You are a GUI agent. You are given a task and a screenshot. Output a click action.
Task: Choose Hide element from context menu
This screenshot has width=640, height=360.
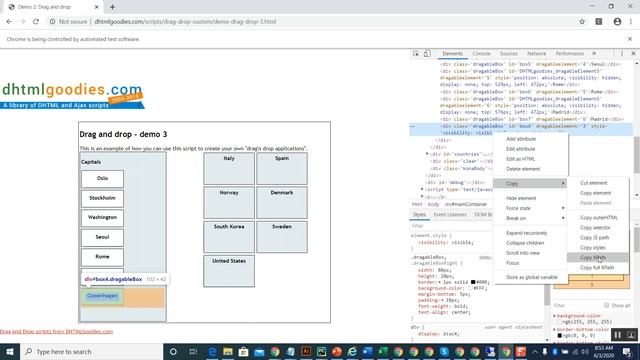[x=521, y=198]
